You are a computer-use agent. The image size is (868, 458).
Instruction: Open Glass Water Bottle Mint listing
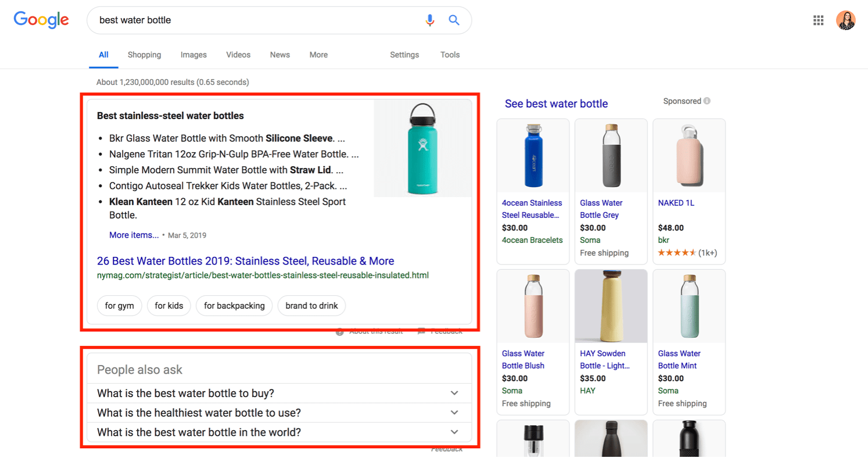coord(679,360)
